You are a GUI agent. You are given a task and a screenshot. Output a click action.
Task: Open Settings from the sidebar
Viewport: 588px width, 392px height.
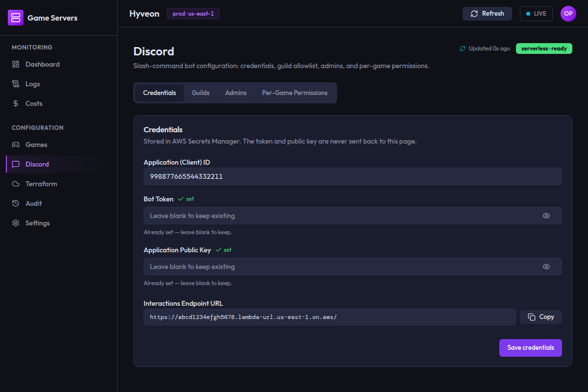click(58, 223)
